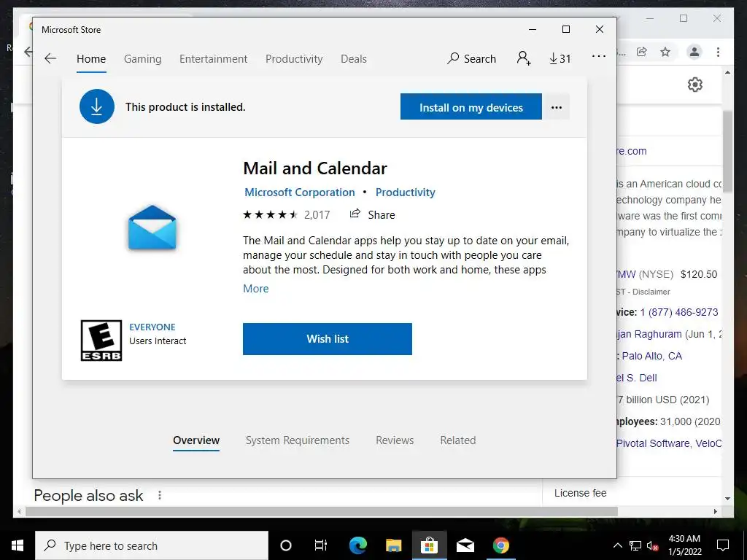Open the Reviews tab
Image resolution: width=747 pixels, height=560 pixels.
[x=395, y=440]
